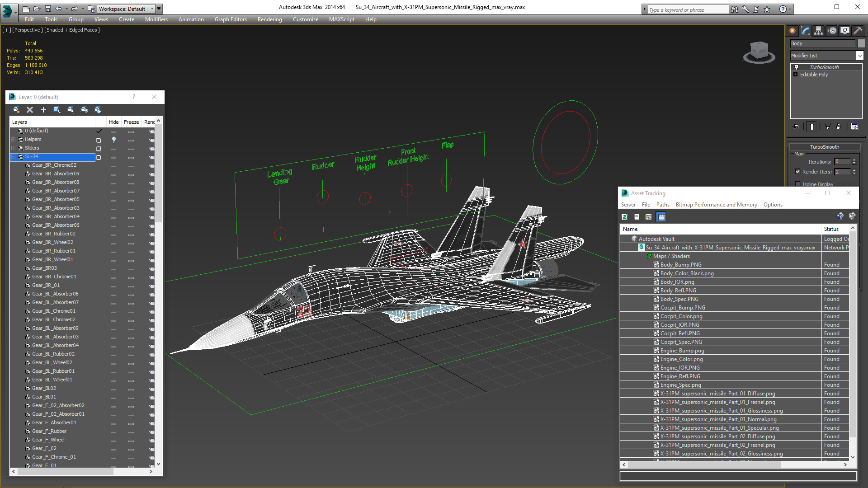The width and height of the screenshot is (868, 488).
Task: Click the Project Folder icon beside the workspace selector
Action: 91,9
